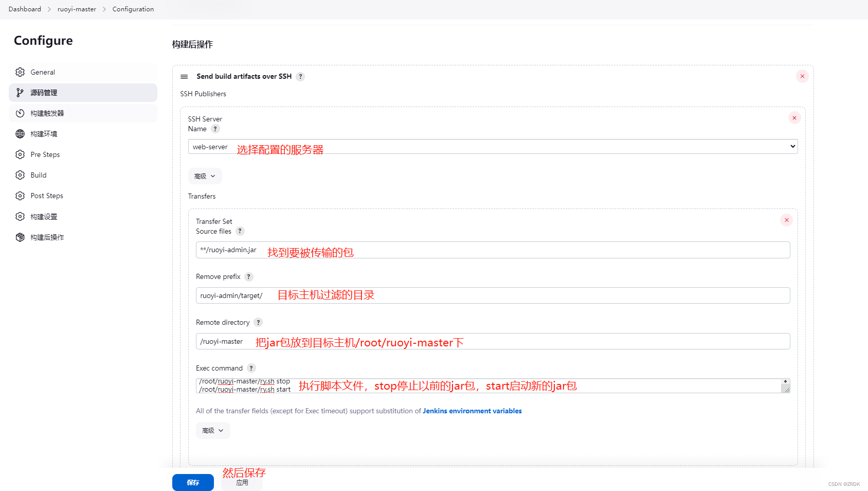Image resolution: width=868 pixels, height=491 pixels.
Task: Click the Exec command text area
Action: pyautogui.click(x=489, y=385)
